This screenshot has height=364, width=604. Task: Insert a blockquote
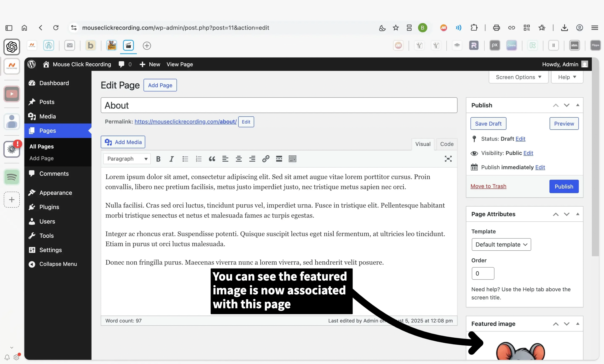212,159
